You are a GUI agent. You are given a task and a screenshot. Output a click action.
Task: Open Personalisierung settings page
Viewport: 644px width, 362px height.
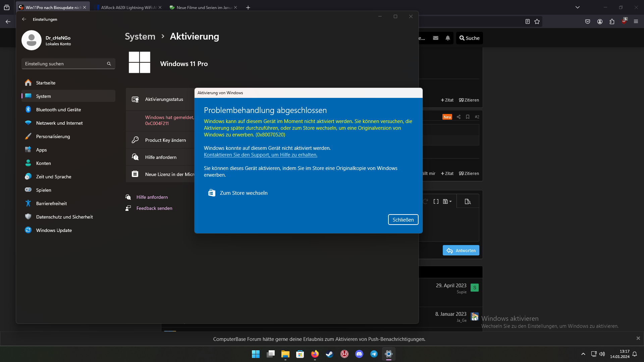(53, 136)
